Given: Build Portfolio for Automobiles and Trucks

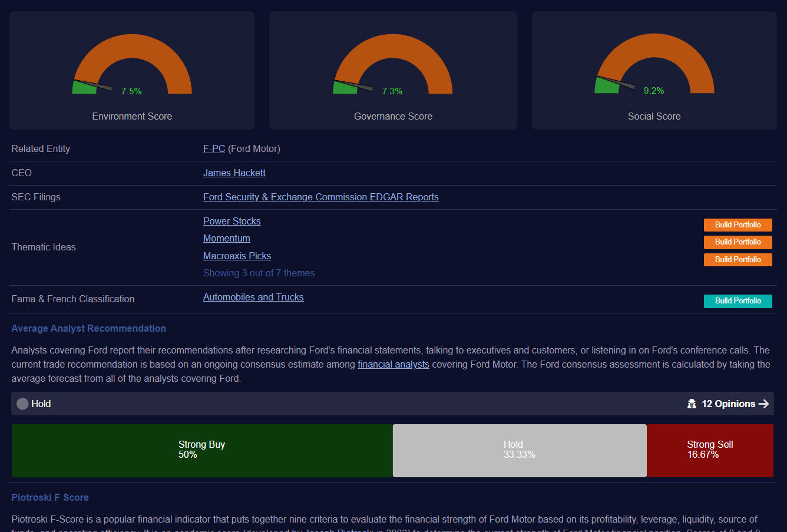Looking at the screenshot, I should (738, 301).
